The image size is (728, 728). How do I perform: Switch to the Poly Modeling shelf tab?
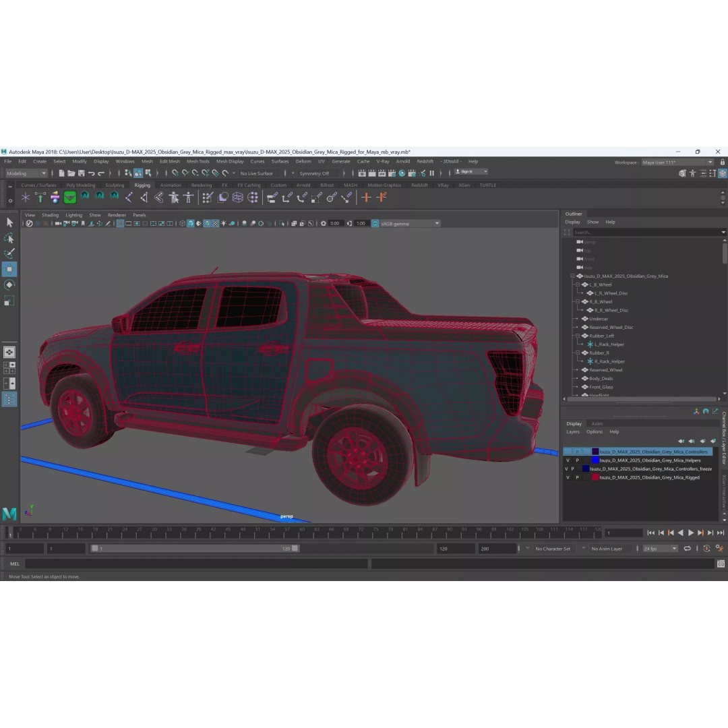(x=80, y=185)
